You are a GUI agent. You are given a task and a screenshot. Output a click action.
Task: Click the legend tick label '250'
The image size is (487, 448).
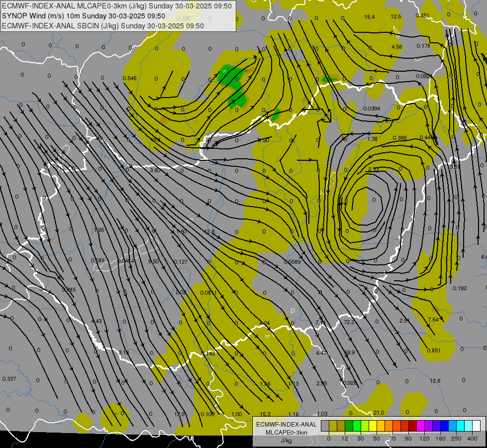click(x=456, y=439)
